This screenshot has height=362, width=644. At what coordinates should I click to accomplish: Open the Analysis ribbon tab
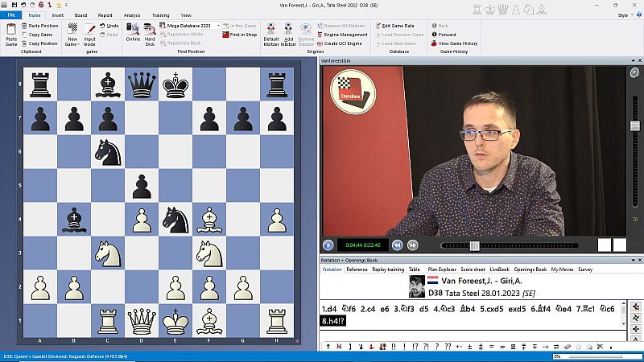132,15
